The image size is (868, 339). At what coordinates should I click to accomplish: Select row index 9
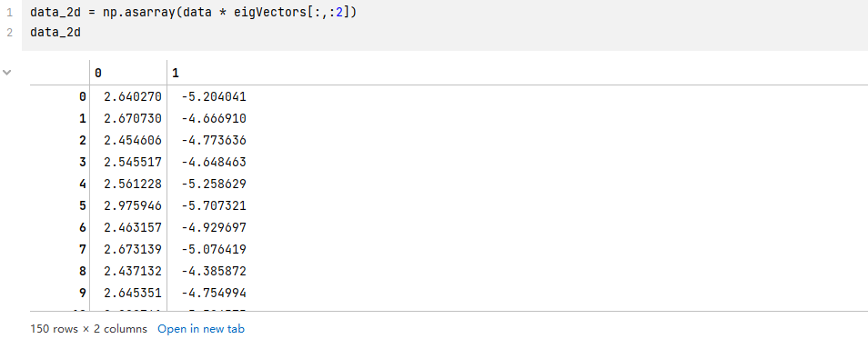[83, 293]
